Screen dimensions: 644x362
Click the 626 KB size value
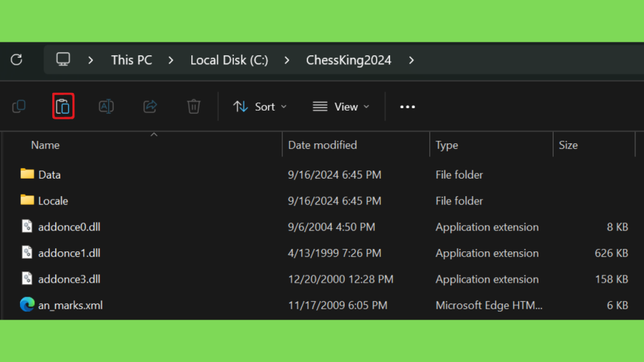pyautogui.click(x=611, y=253)
